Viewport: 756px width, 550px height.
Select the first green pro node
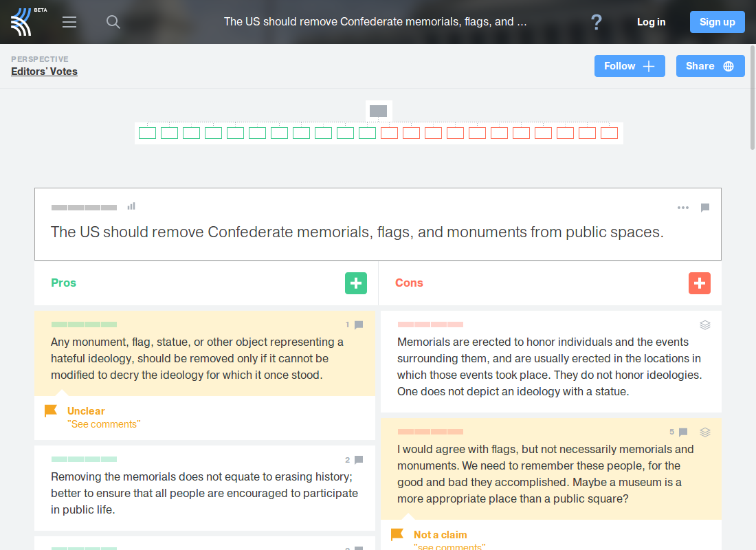pos(148,133)
